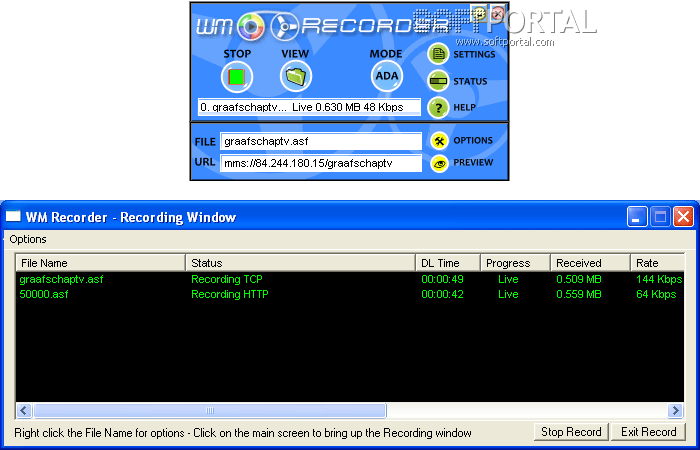Click the HELP question mark icon

tap(438, 108)
